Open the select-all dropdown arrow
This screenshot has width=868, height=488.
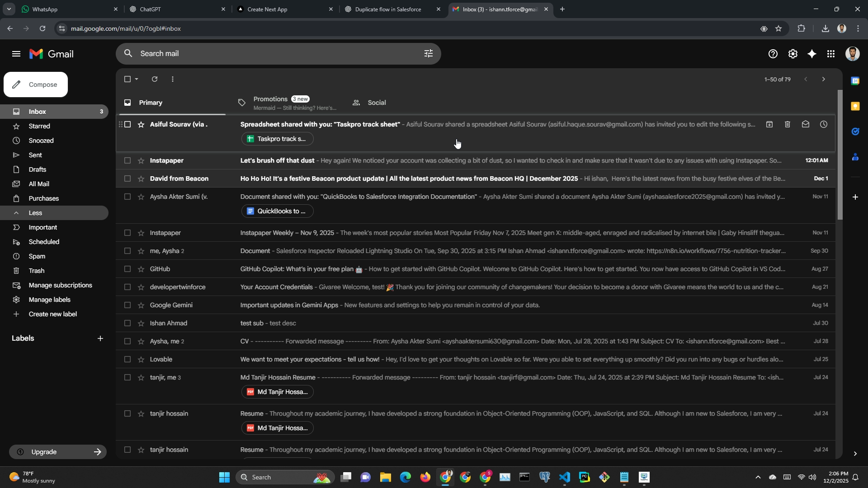(x=137, y=79)
